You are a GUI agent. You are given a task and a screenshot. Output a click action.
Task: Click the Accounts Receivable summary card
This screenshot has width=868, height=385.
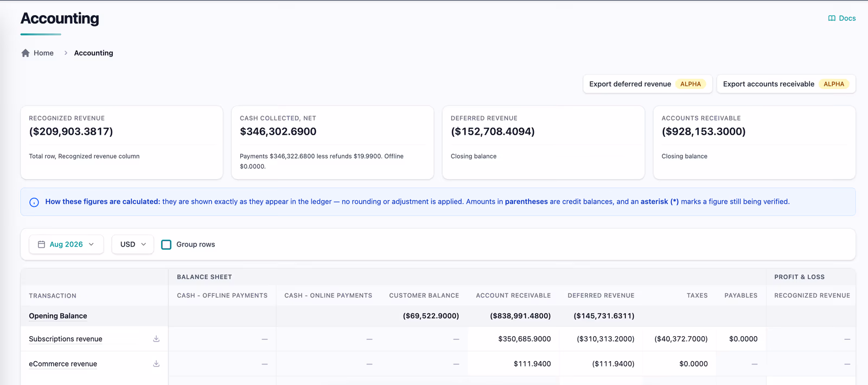coord(755,142)
